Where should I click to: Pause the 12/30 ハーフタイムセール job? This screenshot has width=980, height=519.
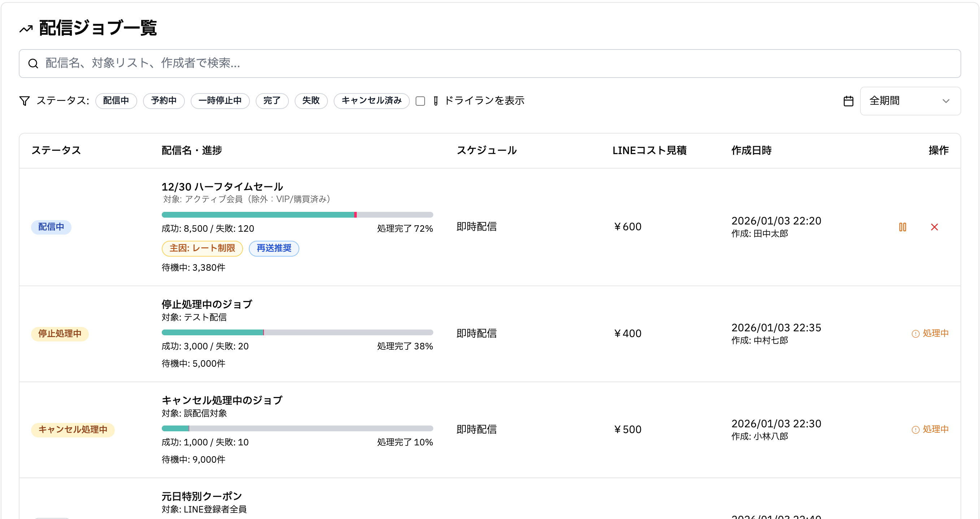click(x=903, y=227)
